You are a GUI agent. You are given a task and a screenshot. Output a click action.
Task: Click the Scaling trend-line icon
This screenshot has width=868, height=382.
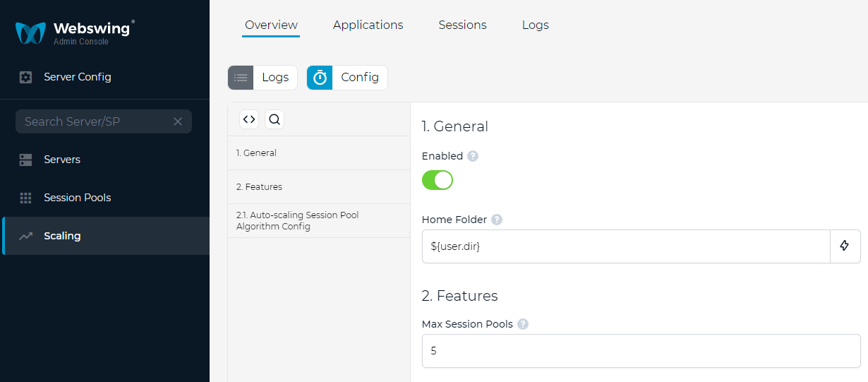[x=26, y=236]
